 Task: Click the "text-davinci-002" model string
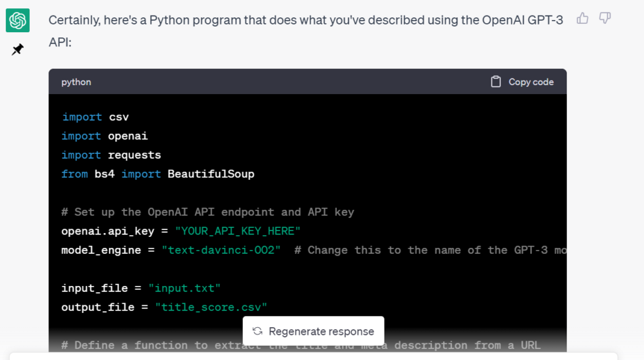221,250
